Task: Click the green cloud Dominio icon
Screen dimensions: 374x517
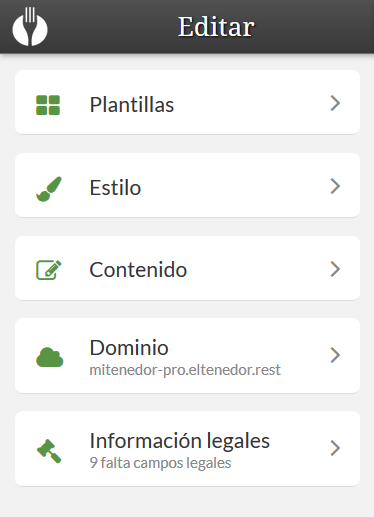Action: pos(49,357)
